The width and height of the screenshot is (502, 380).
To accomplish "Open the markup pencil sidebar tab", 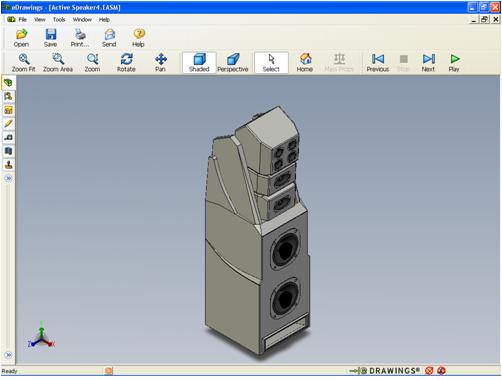I will pyautogui.click(x=8, y=124).
